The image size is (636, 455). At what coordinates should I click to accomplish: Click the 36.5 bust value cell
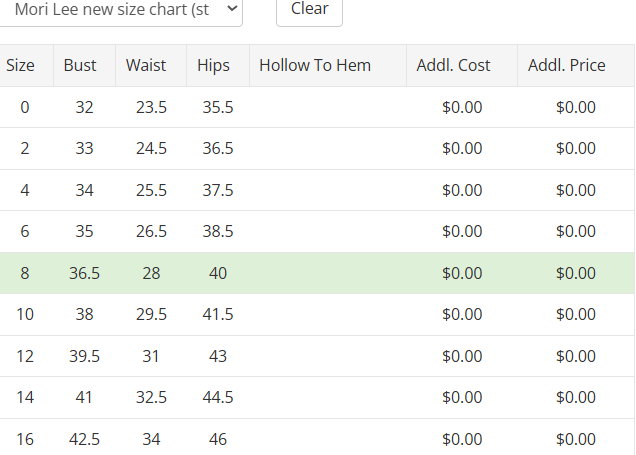click(x=84, y=273)
